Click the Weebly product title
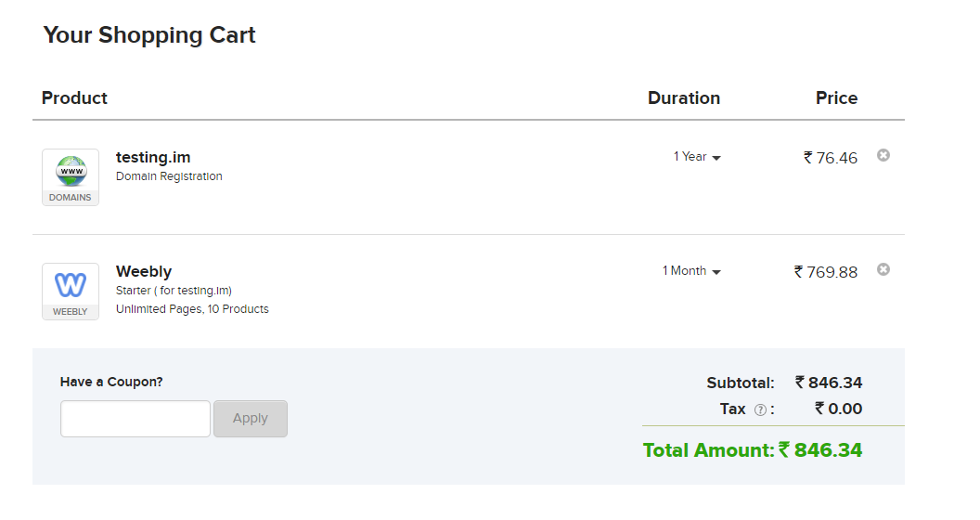This screenshot has width=980, height=520. click(144, 271)
